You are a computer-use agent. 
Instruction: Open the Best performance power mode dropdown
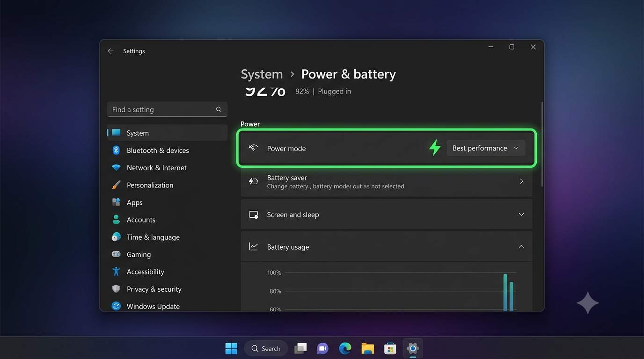486,148
